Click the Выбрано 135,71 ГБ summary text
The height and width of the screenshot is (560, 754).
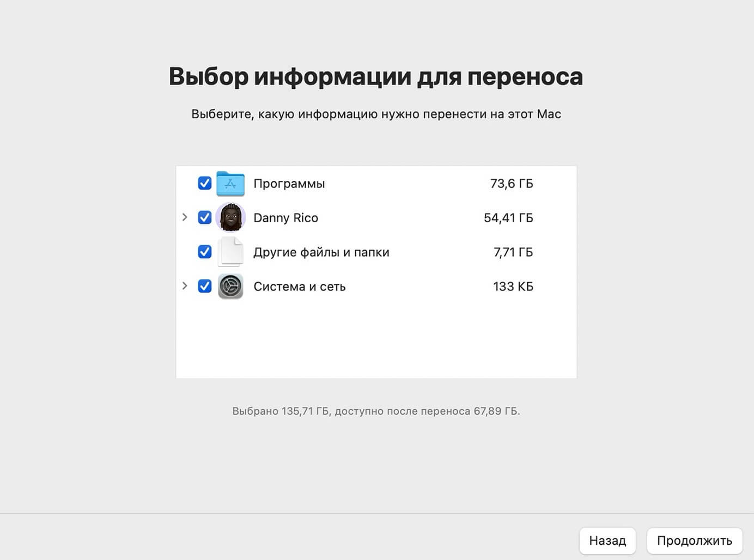tap(376, 411)
